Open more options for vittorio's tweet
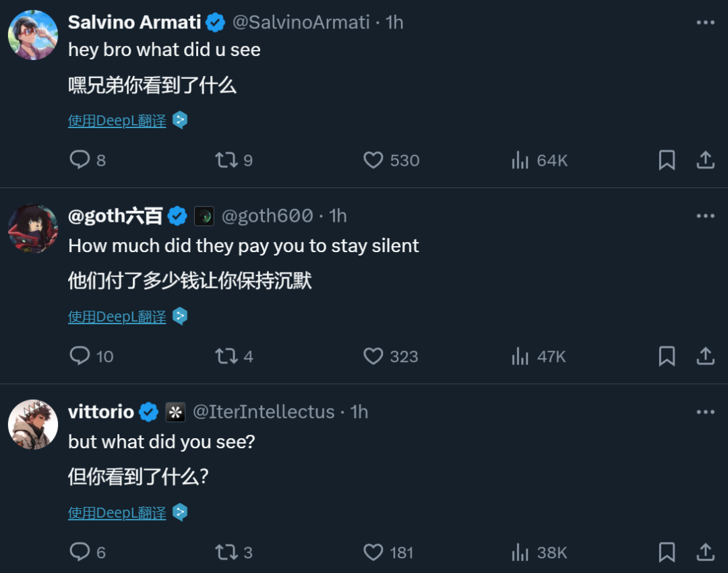Image resolution: width=728 pixels, height=573 pixels. coord(705,412)
